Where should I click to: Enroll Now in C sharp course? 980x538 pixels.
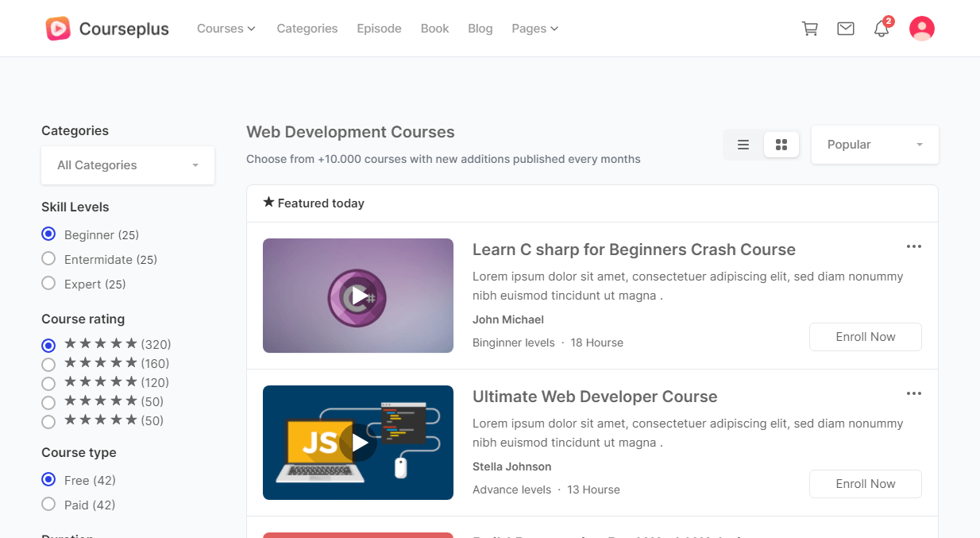click(865, 337)
